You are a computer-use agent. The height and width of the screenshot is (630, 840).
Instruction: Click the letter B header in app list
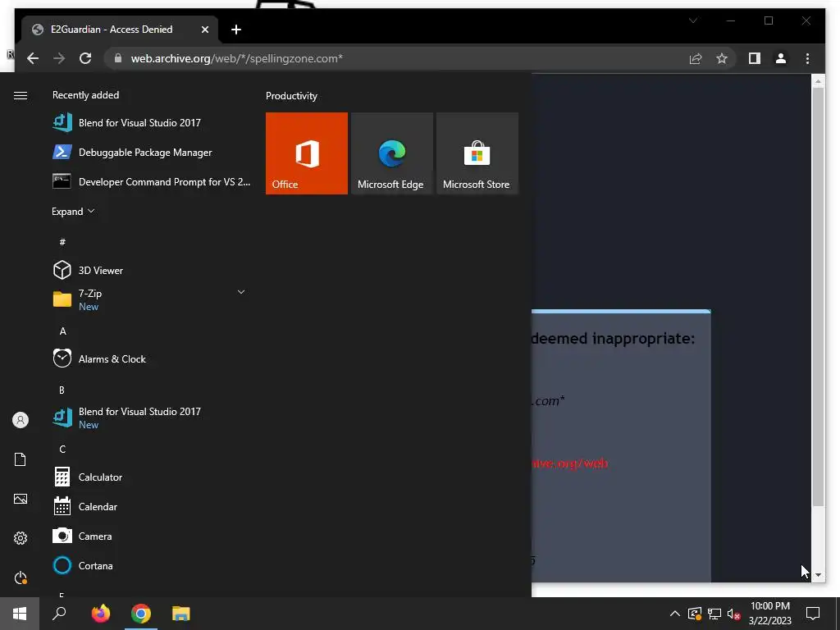pyautogui.click(x=62, y=390)
